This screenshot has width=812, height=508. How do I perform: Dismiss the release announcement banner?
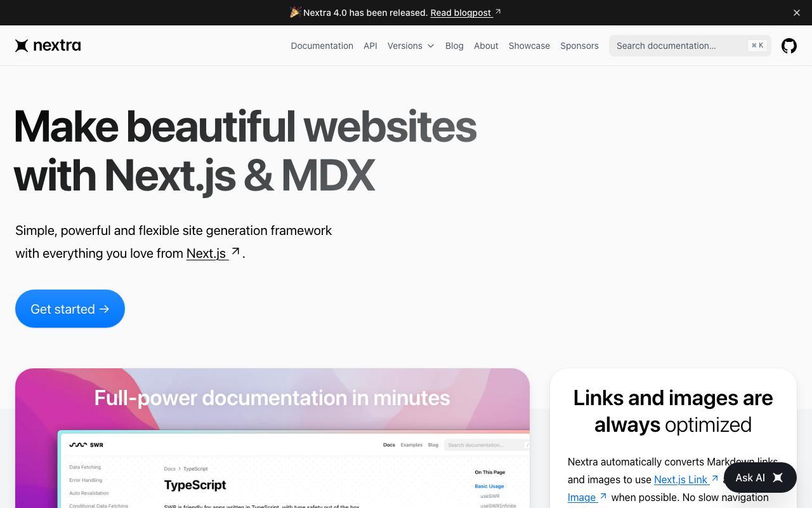pos(797,13)
